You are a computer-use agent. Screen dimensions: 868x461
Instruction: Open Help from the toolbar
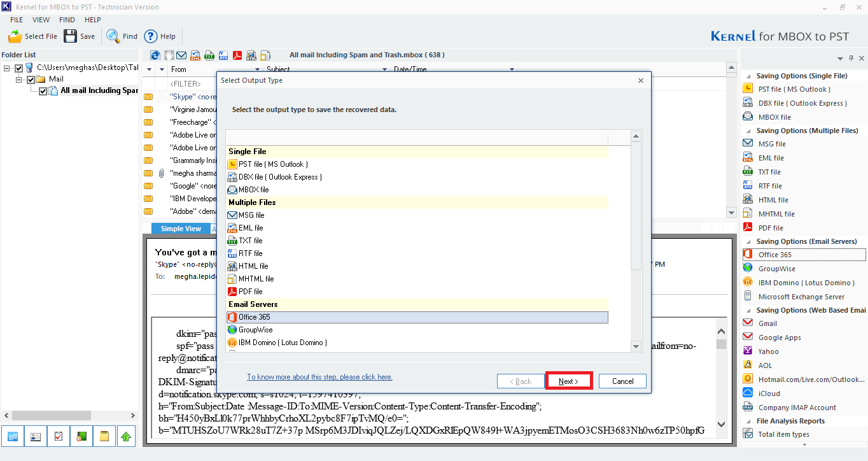tap(151, 36)
